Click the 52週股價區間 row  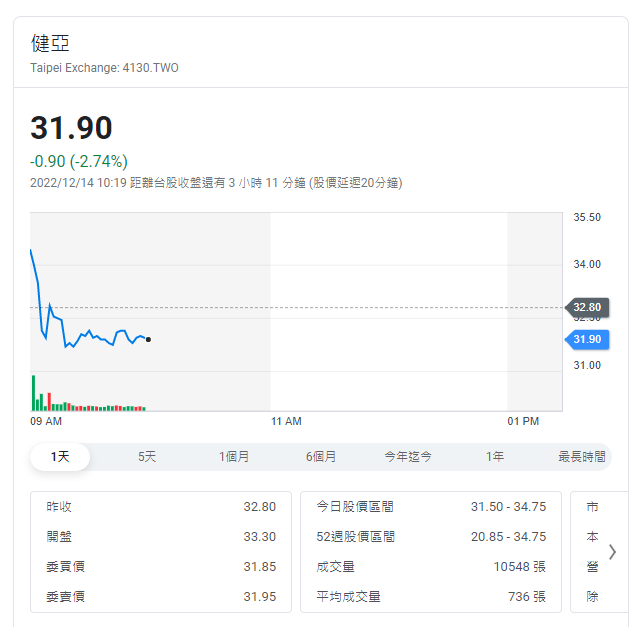click(x=430, y=537)
